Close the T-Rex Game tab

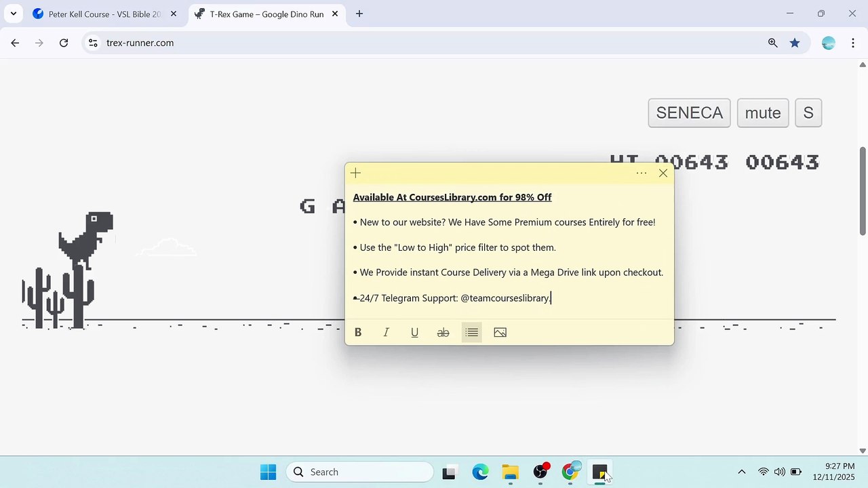pyautogui.click(x=334, y=14)
